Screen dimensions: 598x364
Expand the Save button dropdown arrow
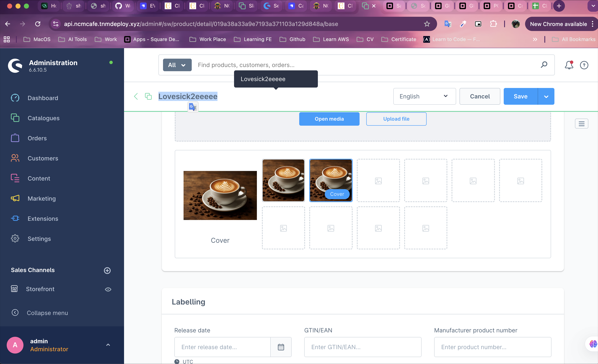click(546, 97)
